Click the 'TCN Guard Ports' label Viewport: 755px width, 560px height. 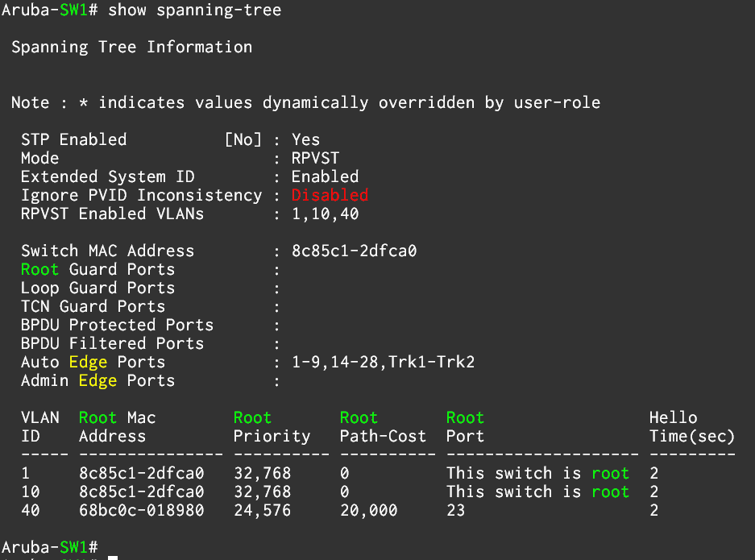pyautogui.click(x=93, y=306)
